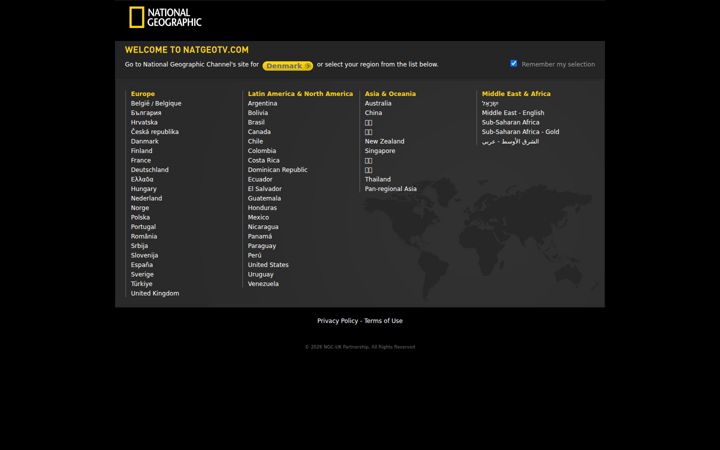This screenshot has width=720, height=450.
Task: Open the Privacy Policy link
Action: point(338,321)
